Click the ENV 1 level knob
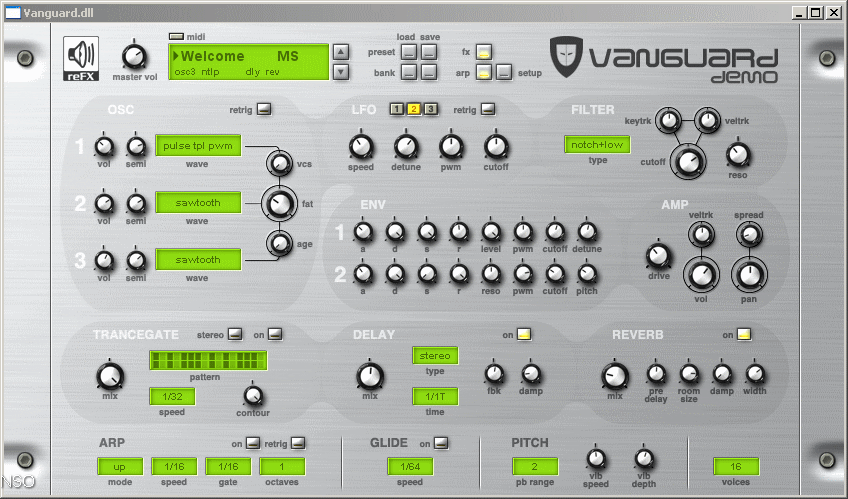 [x=491, y=231]
